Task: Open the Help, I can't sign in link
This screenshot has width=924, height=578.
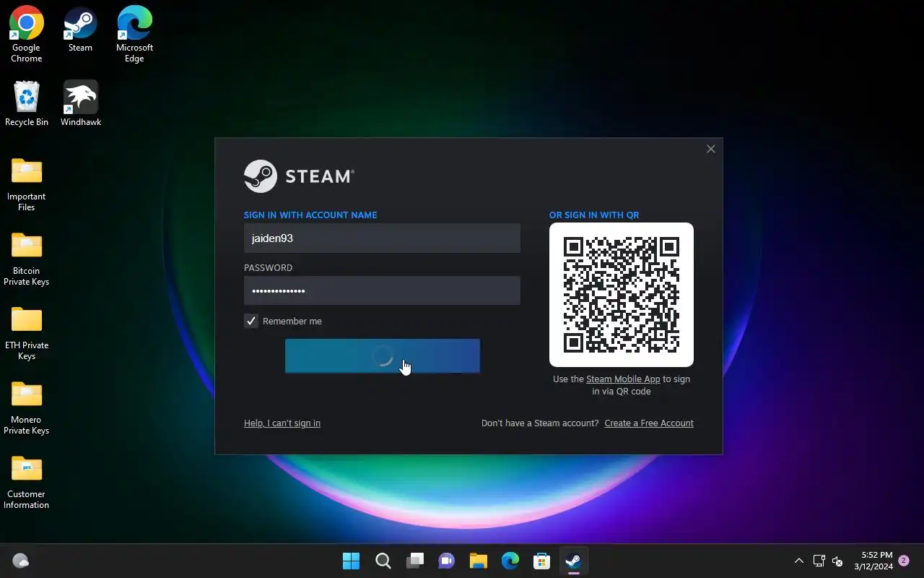Action: [282, 423]
